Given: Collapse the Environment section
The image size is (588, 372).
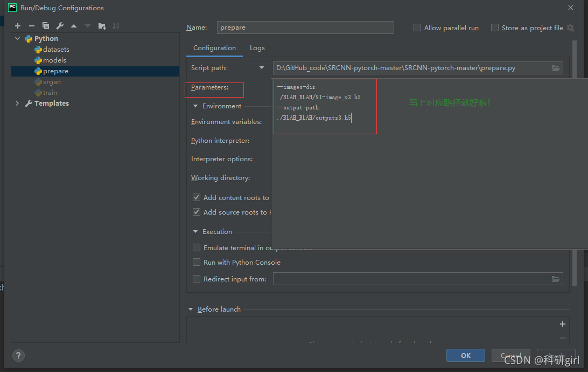Looking at the screenshot, I should pos(195,106).
